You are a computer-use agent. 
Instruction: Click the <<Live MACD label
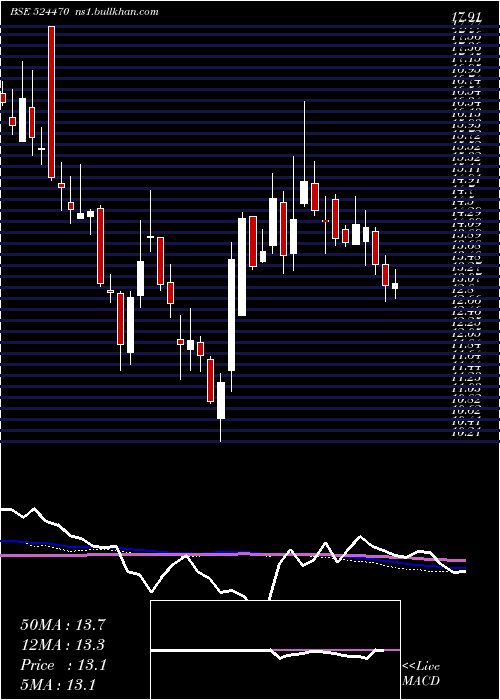tap(421, 673)
